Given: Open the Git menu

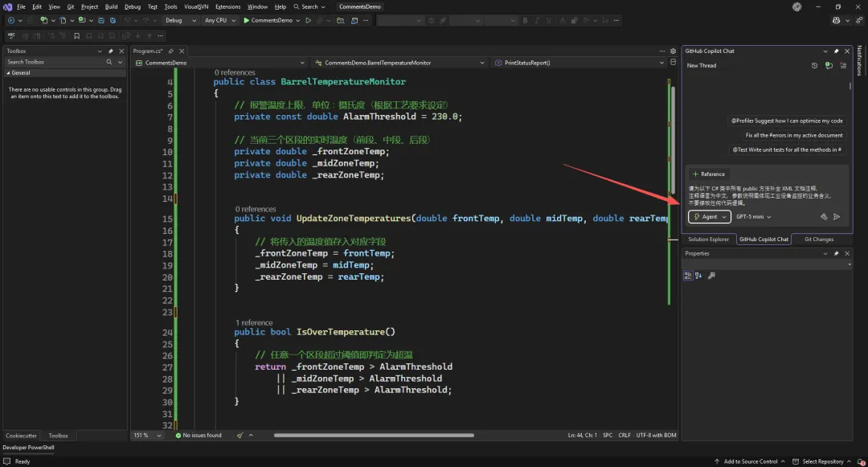Looking at the screenshot, I should pyautogui.click(x=70, y=6).
